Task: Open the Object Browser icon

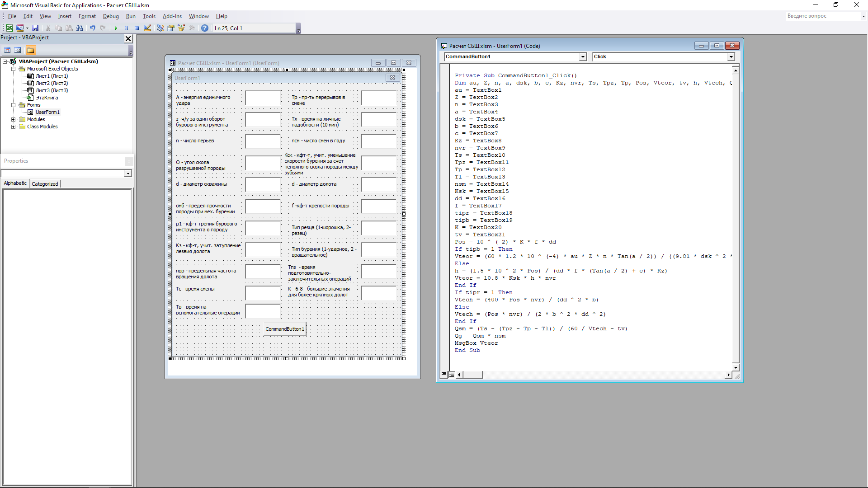Action: [181, 28]
